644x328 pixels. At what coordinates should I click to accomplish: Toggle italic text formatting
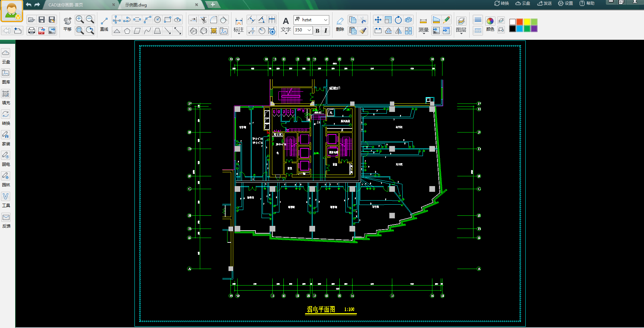pos(326,30)
